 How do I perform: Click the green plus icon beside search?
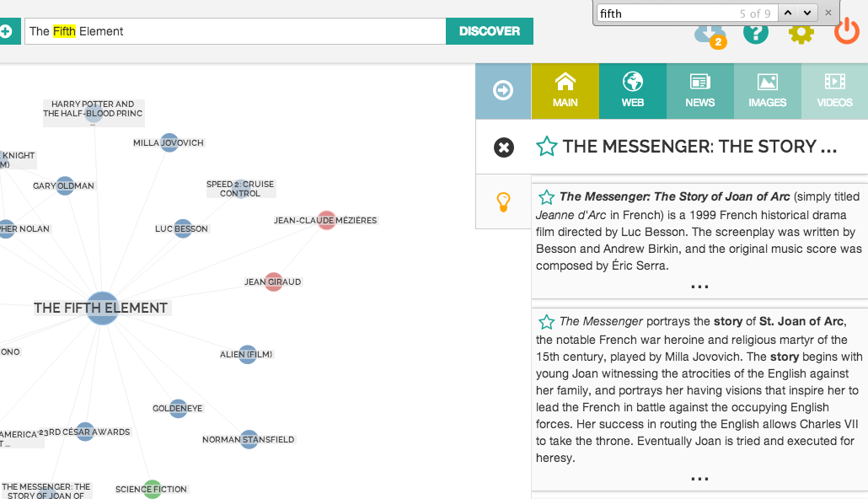(7, 31)
